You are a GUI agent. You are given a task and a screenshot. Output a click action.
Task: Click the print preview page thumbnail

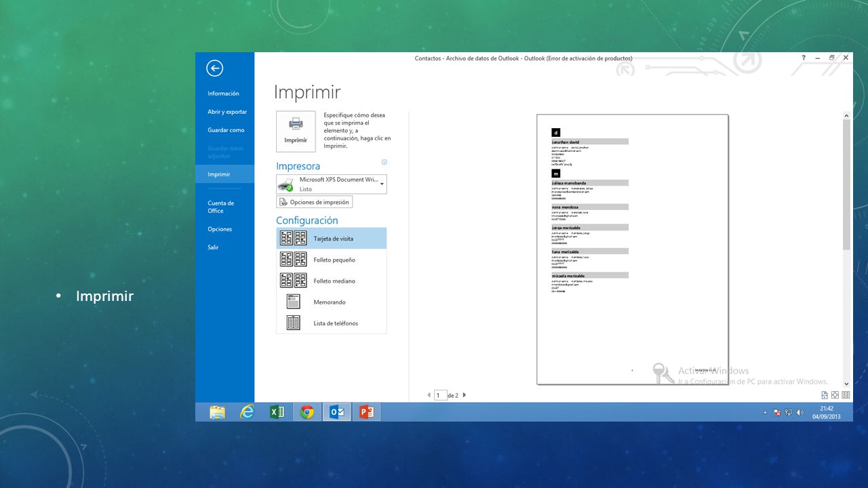tap(633, 249)
